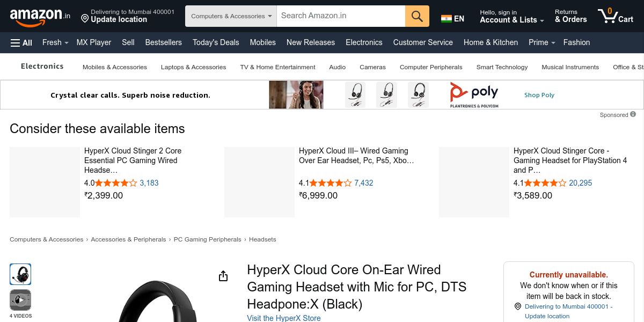This screenshot has width=644, height=322.
Task: Open the 4 videos thumbnail
Action: (x=20, y=300)
